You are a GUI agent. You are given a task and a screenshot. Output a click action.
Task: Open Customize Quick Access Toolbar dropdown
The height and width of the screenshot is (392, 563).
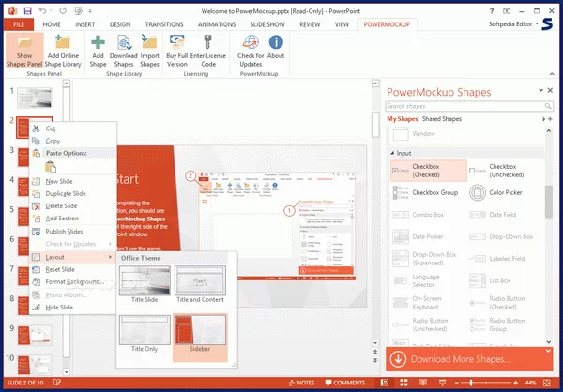(x=90, y=11)
